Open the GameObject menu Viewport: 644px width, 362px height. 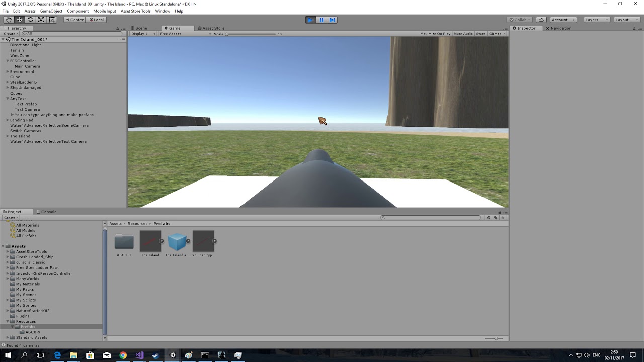click(x=51, y=11)
